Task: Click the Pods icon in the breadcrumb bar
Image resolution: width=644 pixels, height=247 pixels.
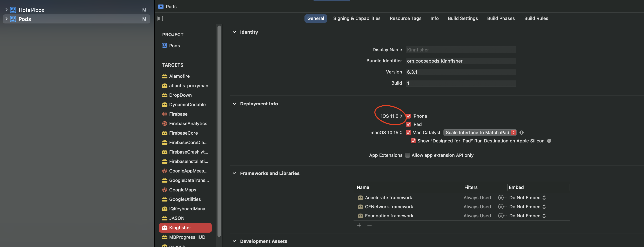Action: click(161, 7)
